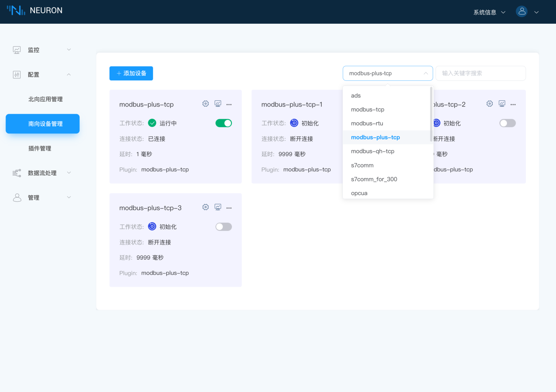Collapse the 配置 sidebar section

click(x=69, y=75)
